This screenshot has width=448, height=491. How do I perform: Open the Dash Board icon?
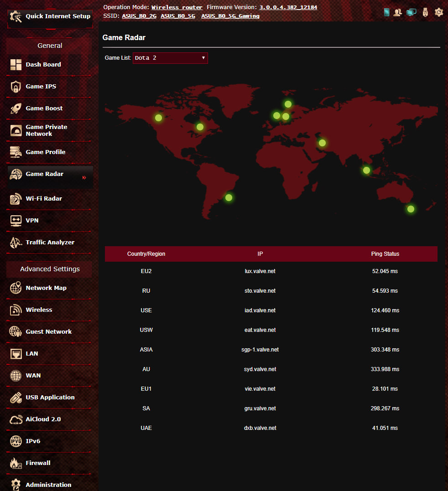coord(16,64)
